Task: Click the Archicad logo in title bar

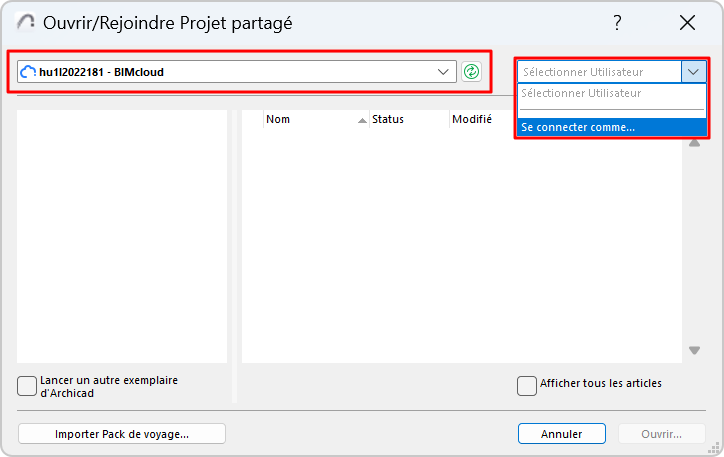Action: [x=26, y=22]
